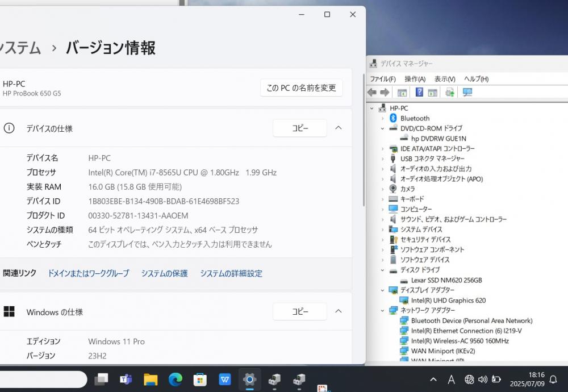Collapse the ディスク ドライブ node
Viewport: 568px width, 392px height.
tap(382, 270)
